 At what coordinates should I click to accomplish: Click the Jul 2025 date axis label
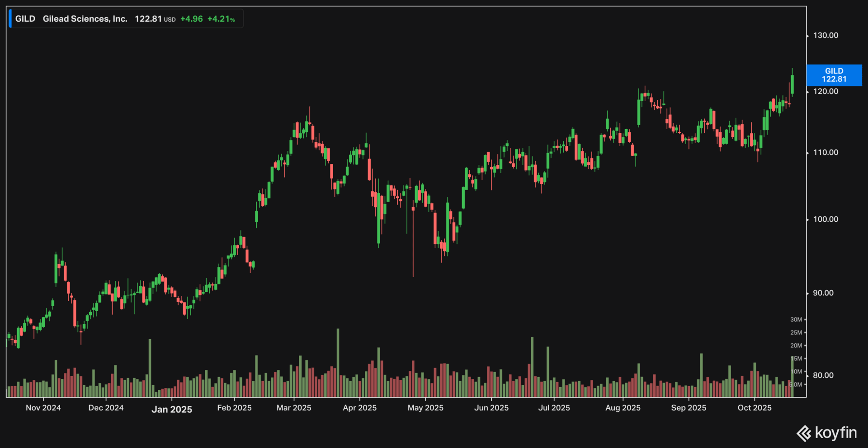(x=554, y=408)
